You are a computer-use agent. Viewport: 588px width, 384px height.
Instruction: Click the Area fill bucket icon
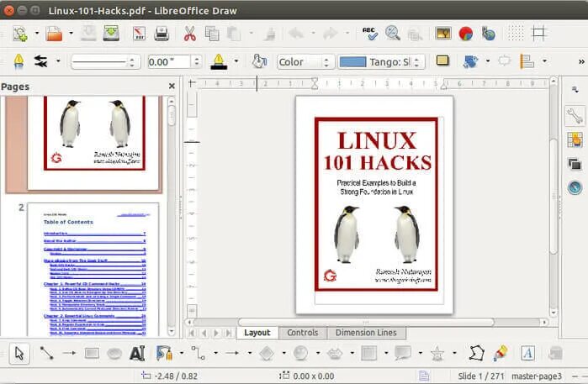click(x=259, y=61)
